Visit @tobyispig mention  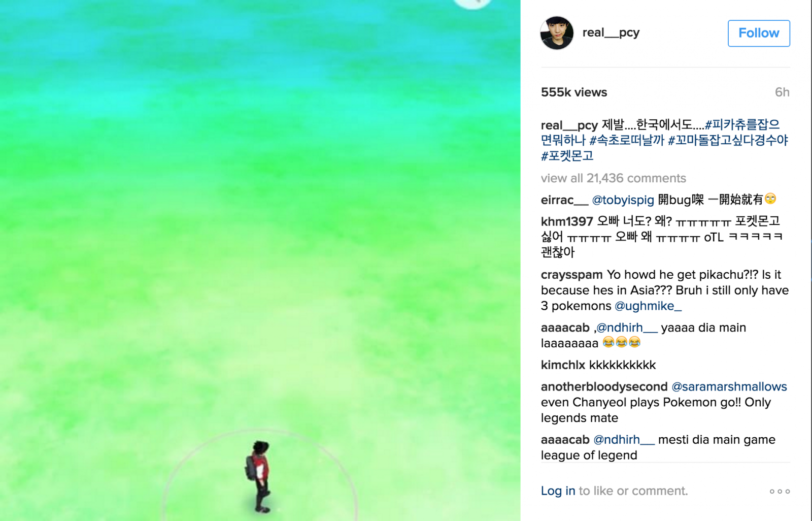(623, 200)
